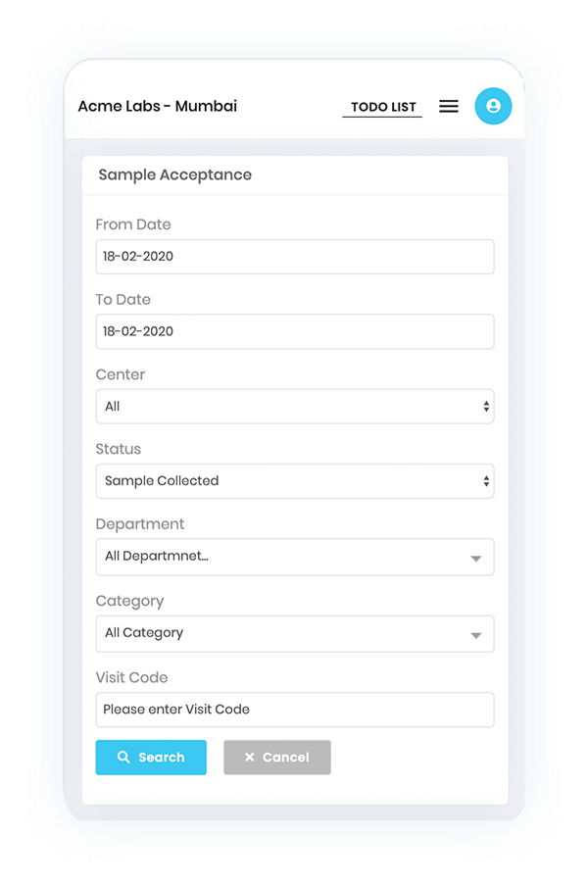The width and height of the screenshot is (588, 885).
Task: Click the To Date input field
Action: point(294,331)
